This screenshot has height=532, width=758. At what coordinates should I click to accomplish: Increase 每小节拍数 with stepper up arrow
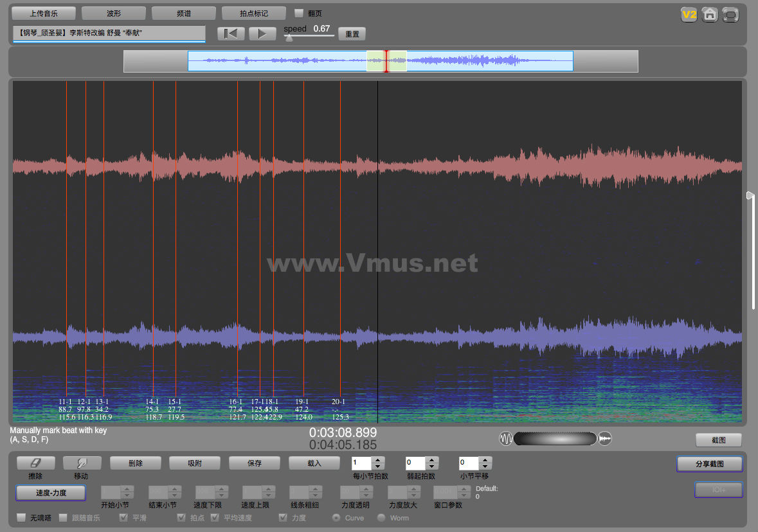[x=378, y=459]
